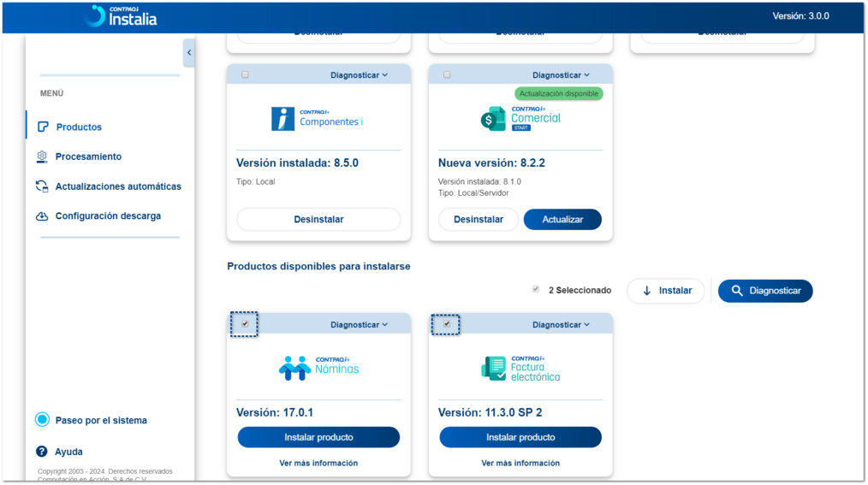The width and height of the screenshot is (868, 485).
Task: Open Ver más información for Nóminas
Action: (x=318, y=464)
